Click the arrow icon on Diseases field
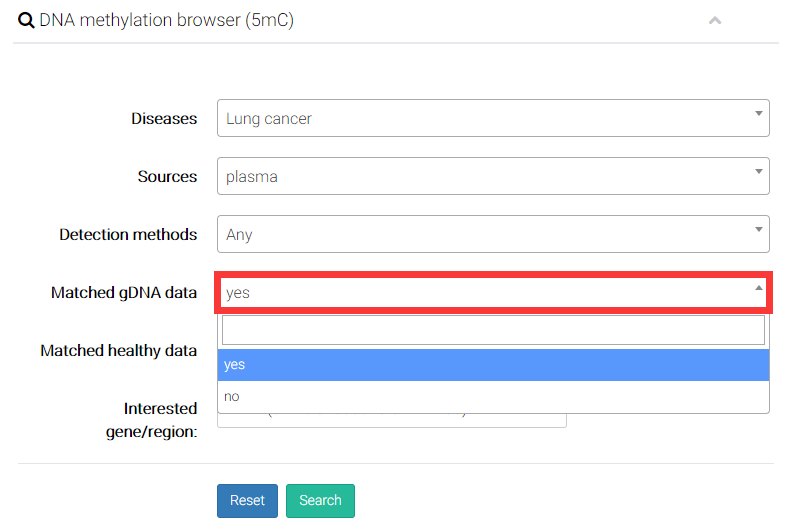Screen dimensions: 789x532 click(x=758, y=113)
